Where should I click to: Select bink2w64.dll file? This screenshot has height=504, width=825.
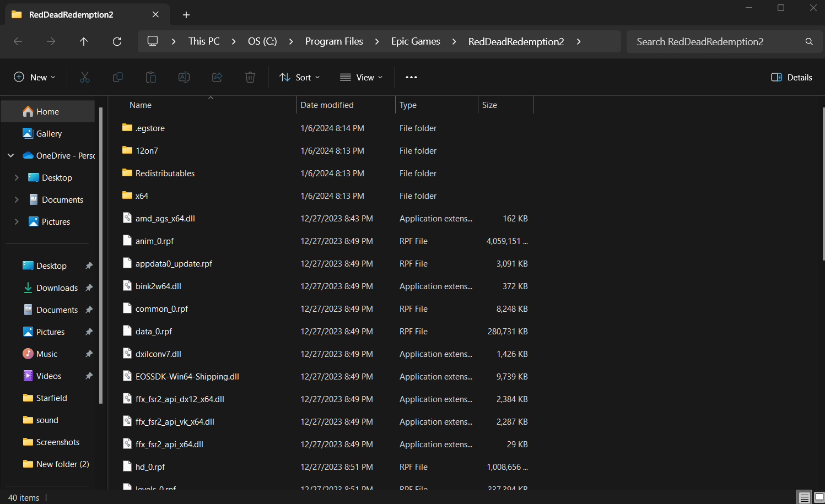coord(158,286)
